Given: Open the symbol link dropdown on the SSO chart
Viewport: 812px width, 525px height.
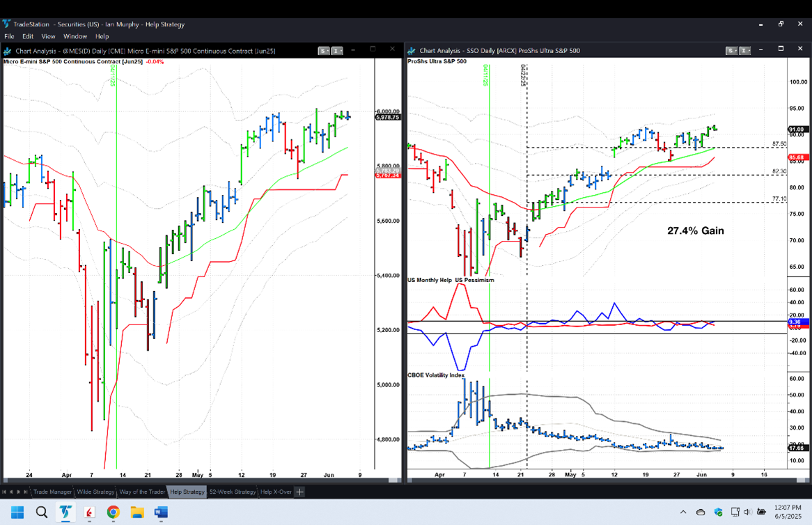Looking at the screenshot, I should point(731,50).
